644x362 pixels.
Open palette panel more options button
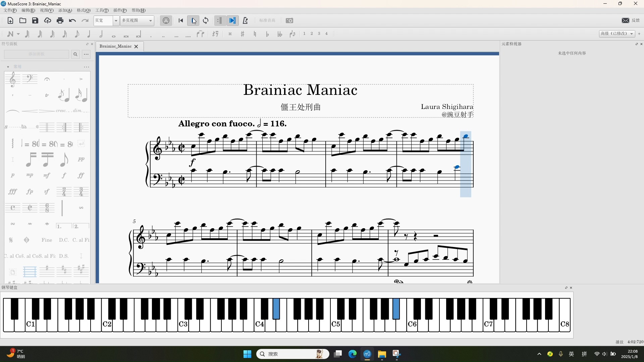coord(86,54)
